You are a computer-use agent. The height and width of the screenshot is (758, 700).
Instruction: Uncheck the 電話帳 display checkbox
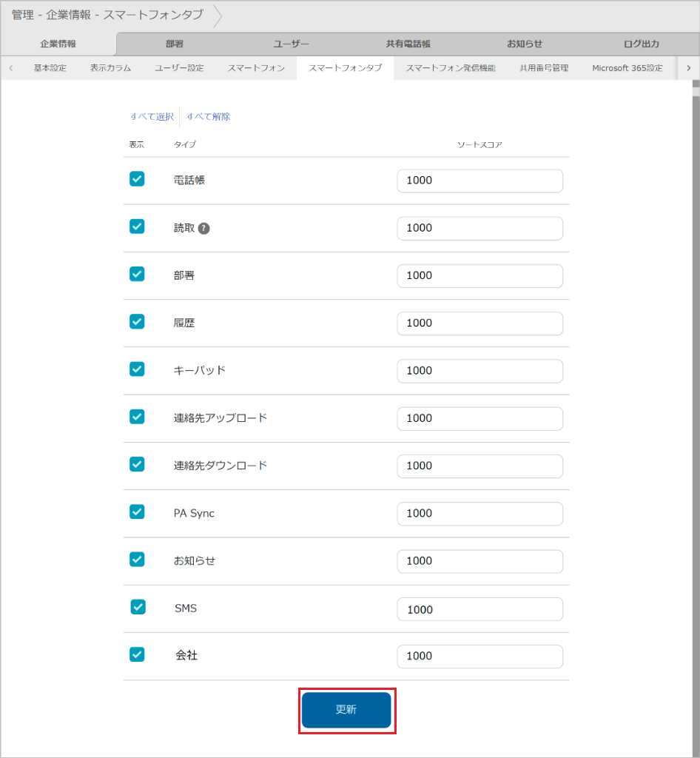coord(136,178)
